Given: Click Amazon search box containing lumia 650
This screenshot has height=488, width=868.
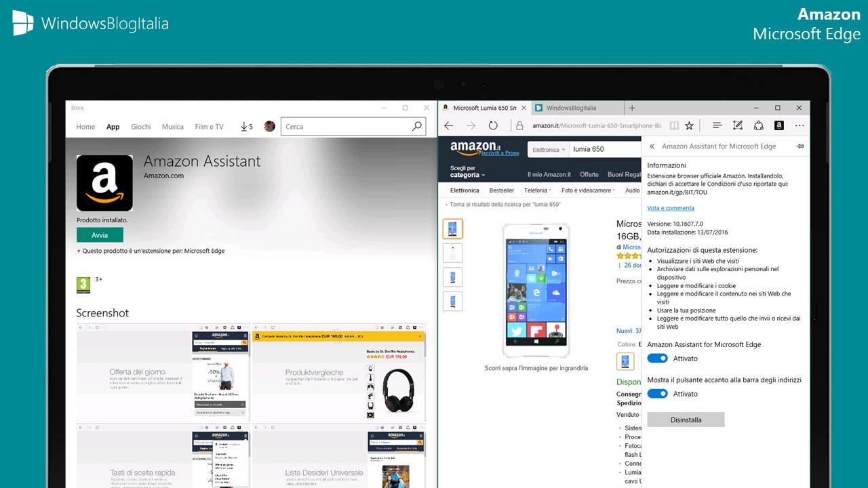Looking at the screenshot, I should pos(605,149).
